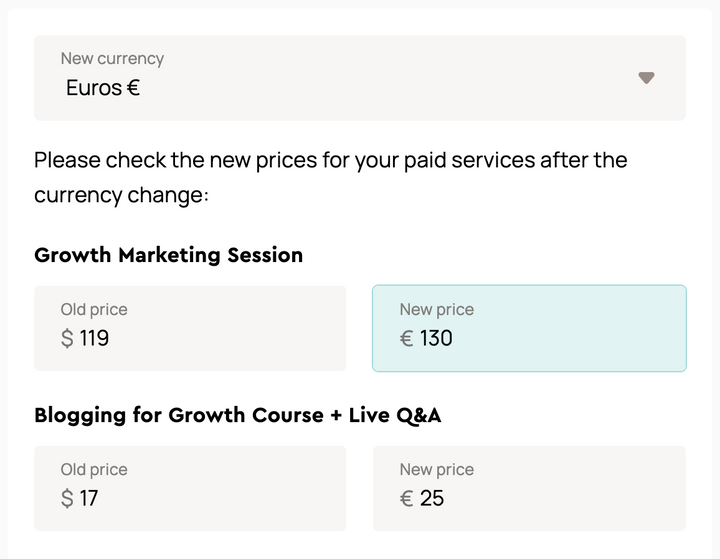
Task: Select 'Blogging for Growth Course + Live Q&A' heading
Action: pos(238,415)
